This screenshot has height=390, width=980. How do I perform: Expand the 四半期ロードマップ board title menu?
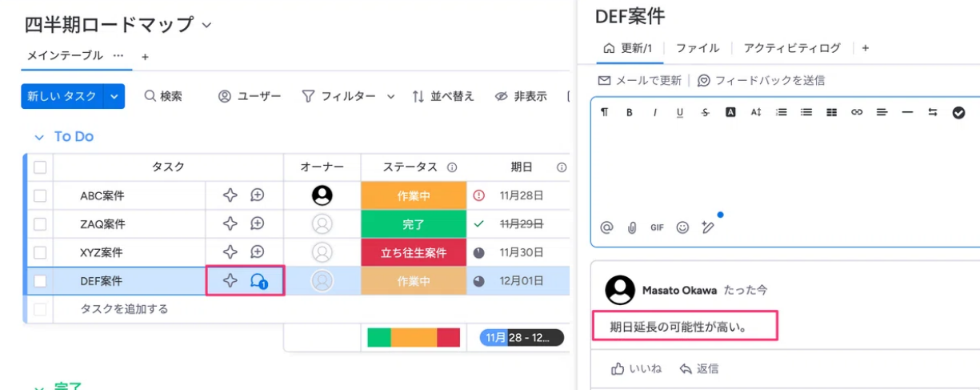(206, 25)
